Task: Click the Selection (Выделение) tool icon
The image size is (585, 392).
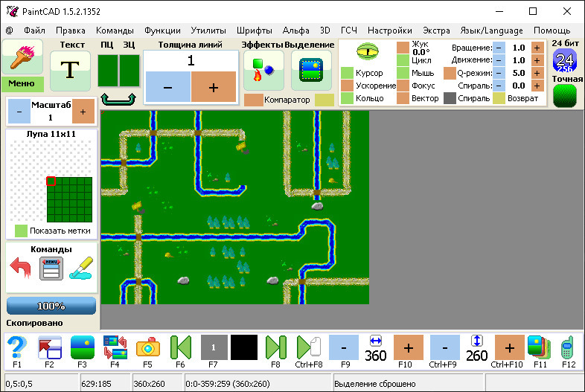Action: coord(310,71)
